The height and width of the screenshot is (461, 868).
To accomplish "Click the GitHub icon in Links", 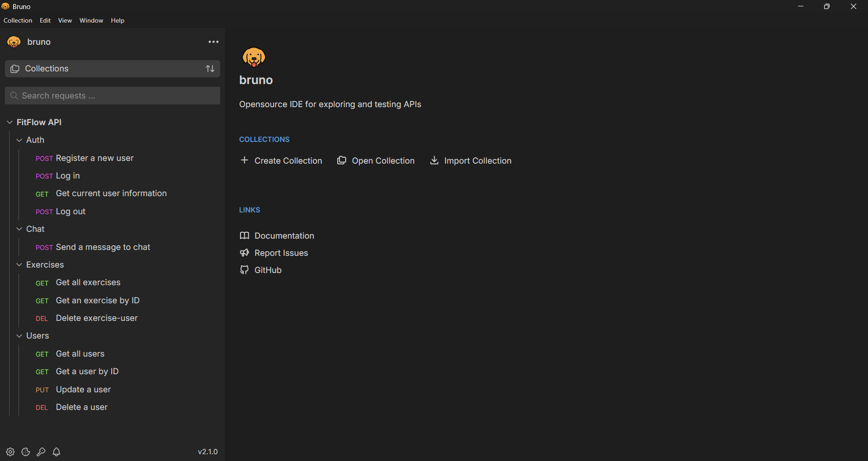I will pyautogui.click(x=245, y=270).
